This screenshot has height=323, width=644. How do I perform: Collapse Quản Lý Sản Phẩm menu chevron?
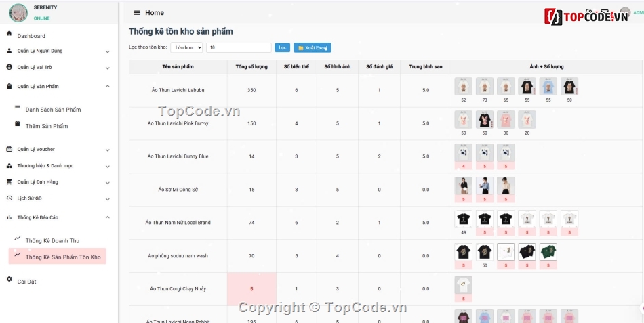click(108, 86)
